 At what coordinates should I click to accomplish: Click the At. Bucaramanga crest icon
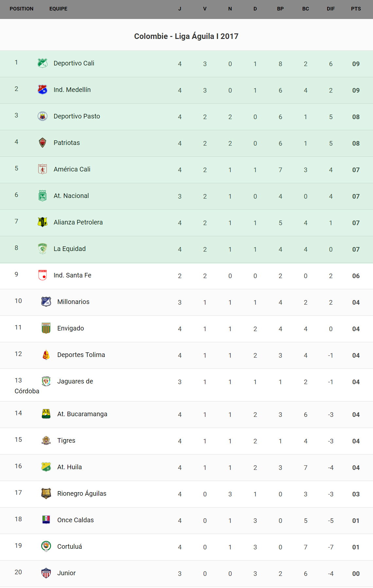(x=46, y=414)
